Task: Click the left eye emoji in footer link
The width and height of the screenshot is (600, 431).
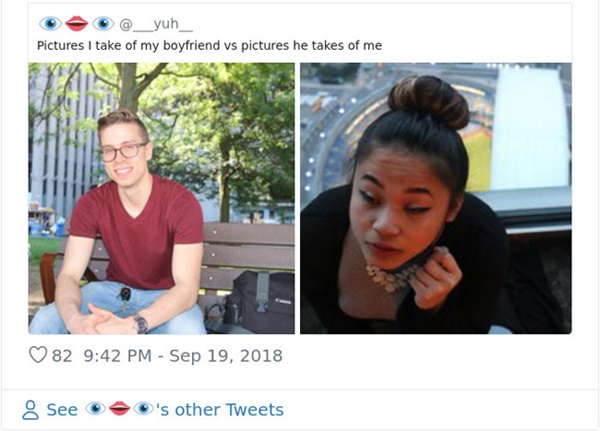Action: [x=95, y=410]
